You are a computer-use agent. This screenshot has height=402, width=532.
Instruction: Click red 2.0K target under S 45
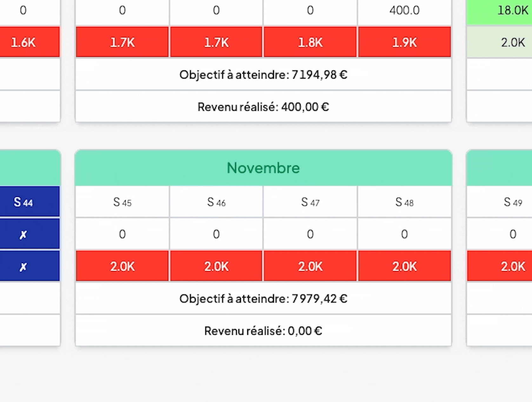pyautogui.click(x=122, y=266)
